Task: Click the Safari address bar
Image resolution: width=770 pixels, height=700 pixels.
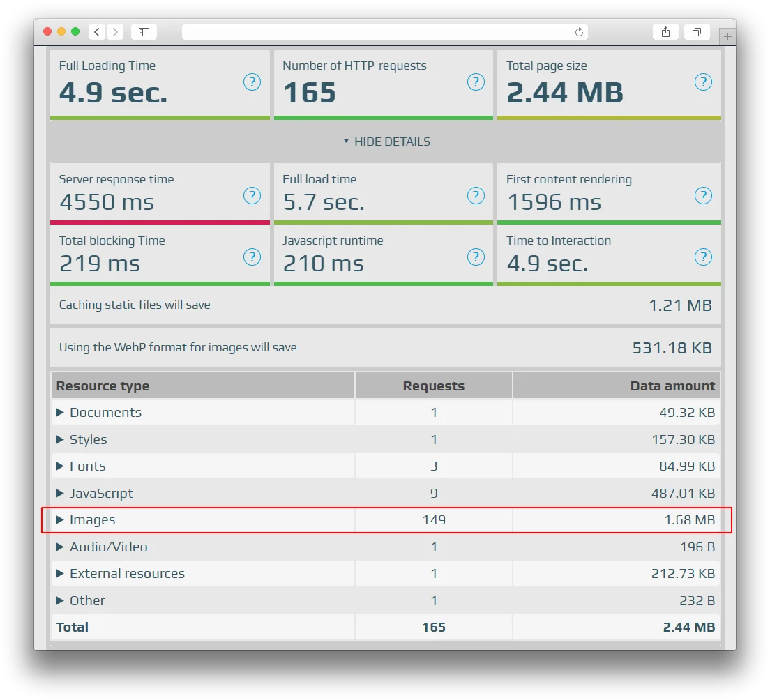Action: point(377,32)
